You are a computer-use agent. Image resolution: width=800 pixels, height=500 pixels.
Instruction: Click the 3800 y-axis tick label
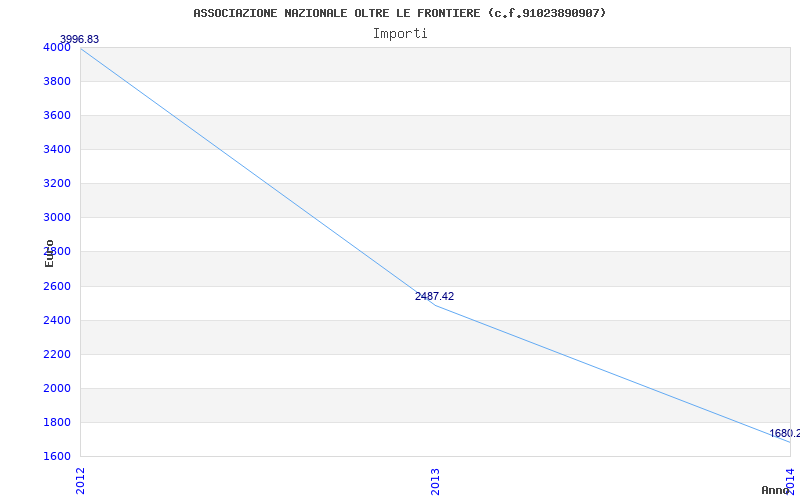click(x=57, y=82)
